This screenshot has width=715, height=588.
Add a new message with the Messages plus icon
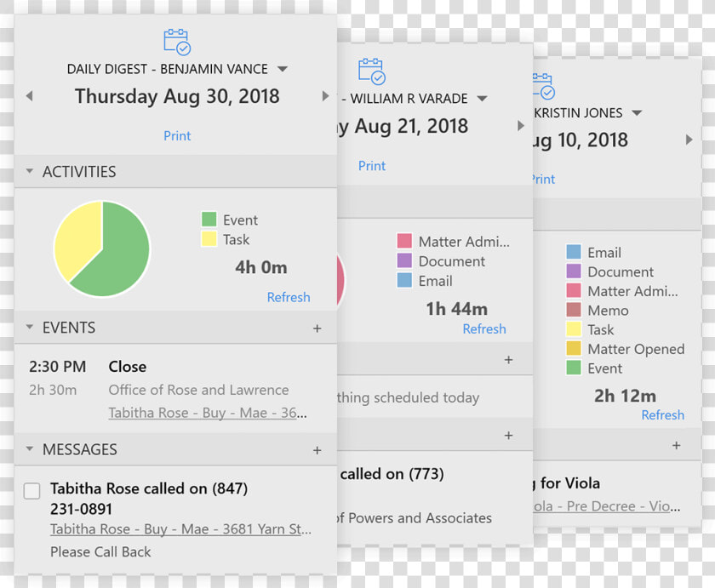[x=317, y=450]
